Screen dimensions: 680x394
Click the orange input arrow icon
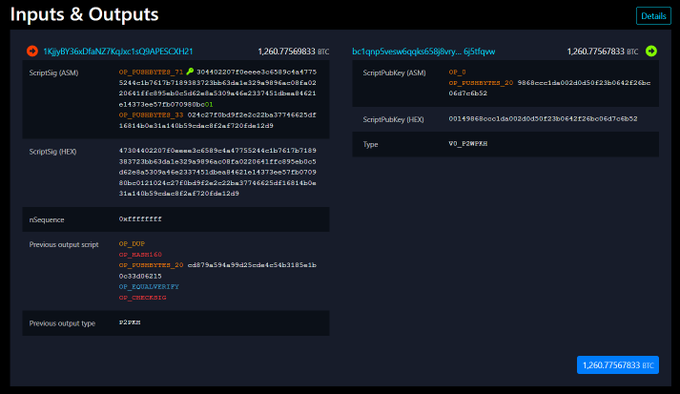32,51
